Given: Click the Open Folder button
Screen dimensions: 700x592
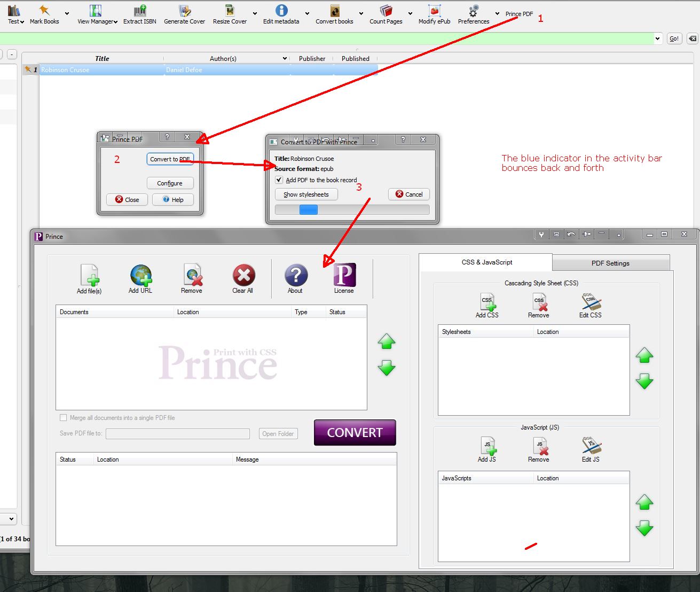Looking at the screenshot, I should pyautogui.click(x=278, y=434).
